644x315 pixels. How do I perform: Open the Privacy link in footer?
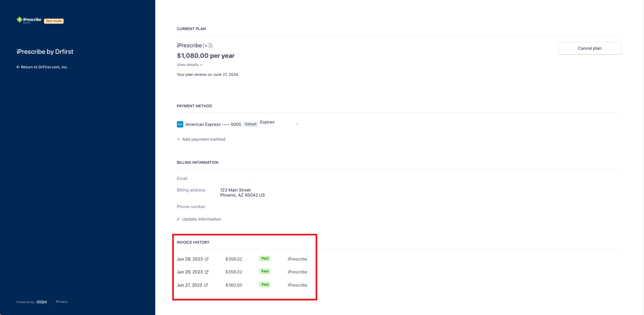[x=62, y=302]
